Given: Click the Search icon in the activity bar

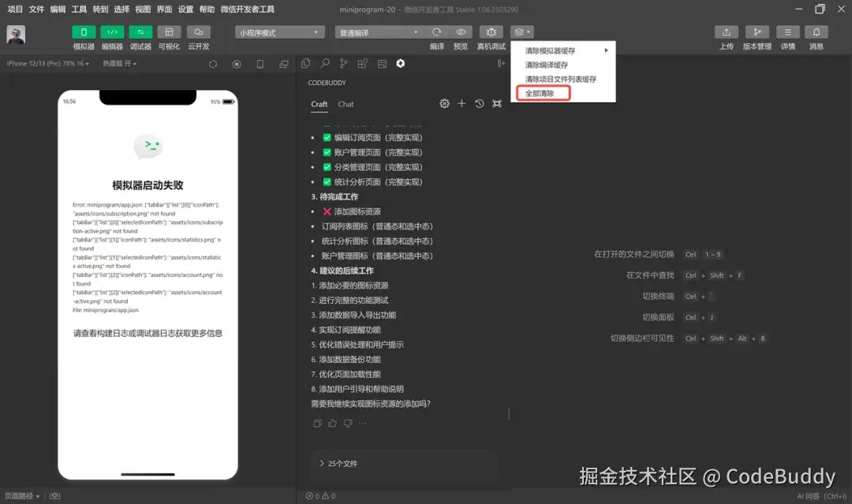Looking at the screenshot, I should pyautogui.click(x=323, y=63).
